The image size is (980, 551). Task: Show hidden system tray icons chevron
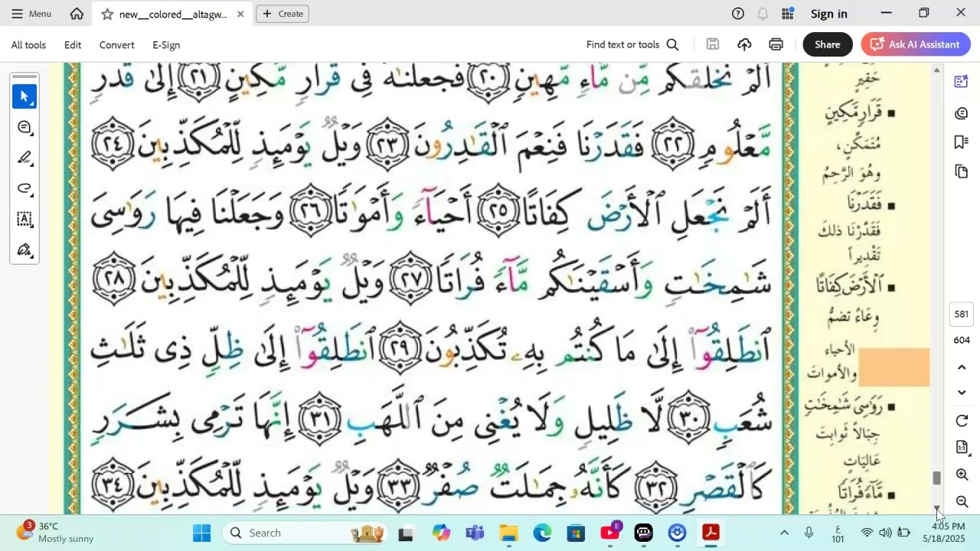tap(784, 533)
